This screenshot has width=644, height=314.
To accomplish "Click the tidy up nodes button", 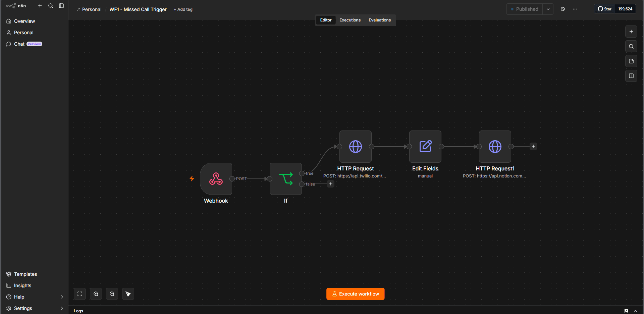I will point(128,294).
